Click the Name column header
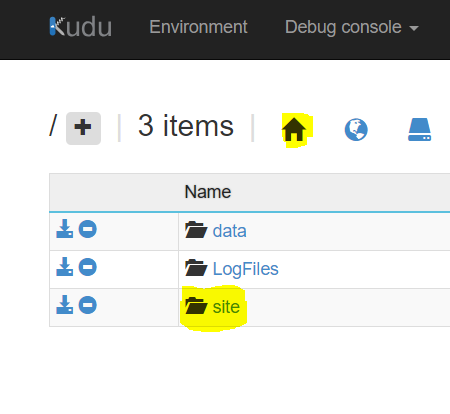The image size is (450, 414). 208,192
